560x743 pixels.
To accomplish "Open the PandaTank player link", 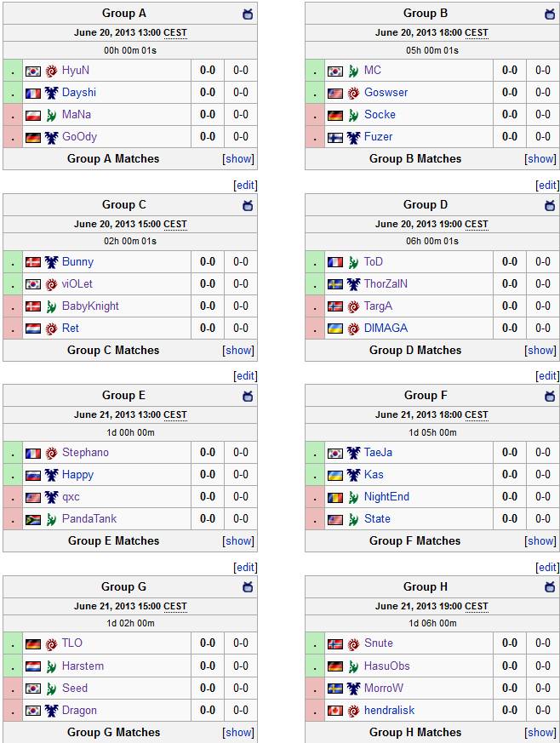I will click(89, 519).
